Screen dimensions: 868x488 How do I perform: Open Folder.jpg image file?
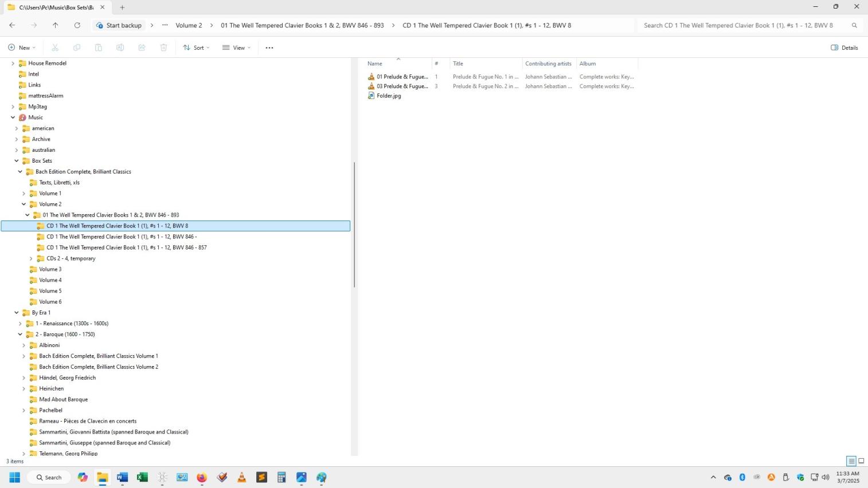coord(388,96)
